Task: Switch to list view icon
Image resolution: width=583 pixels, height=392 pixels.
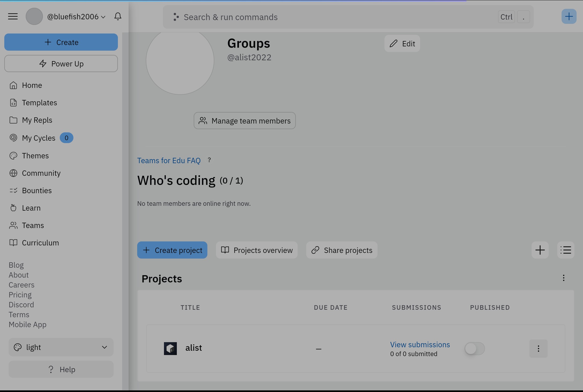Action: coord(566,250)
